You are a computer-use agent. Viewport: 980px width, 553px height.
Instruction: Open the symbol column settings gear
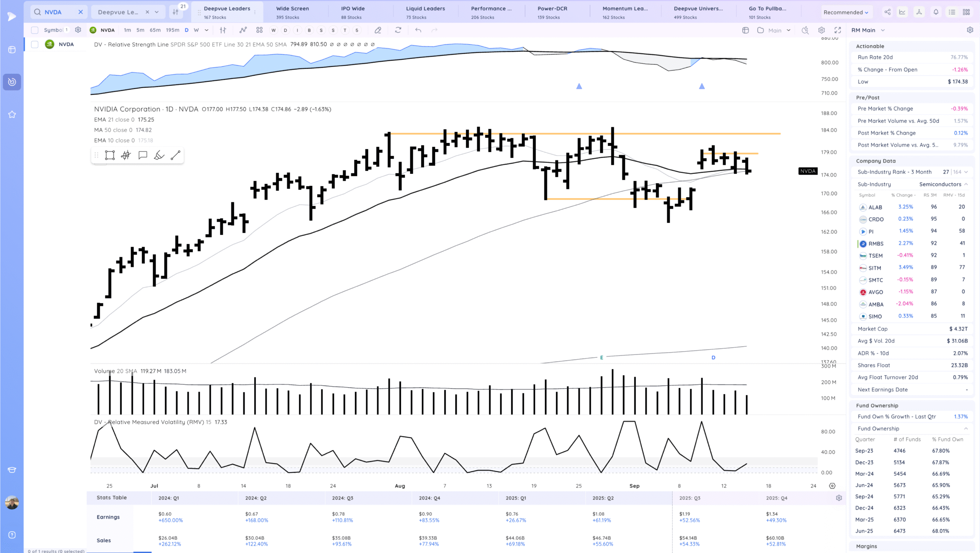coord(78,30)
